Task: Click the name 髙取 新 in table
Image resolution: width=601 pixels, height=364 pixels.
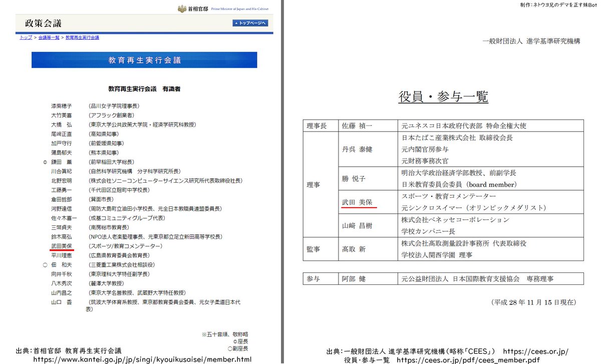Action: click(x=353, y=249)
